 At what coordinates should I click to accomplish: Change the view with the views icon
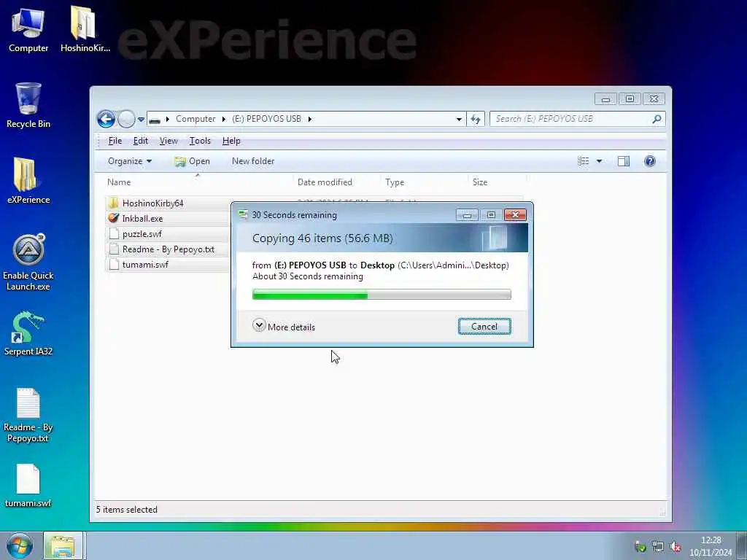(x=583, y=161)
